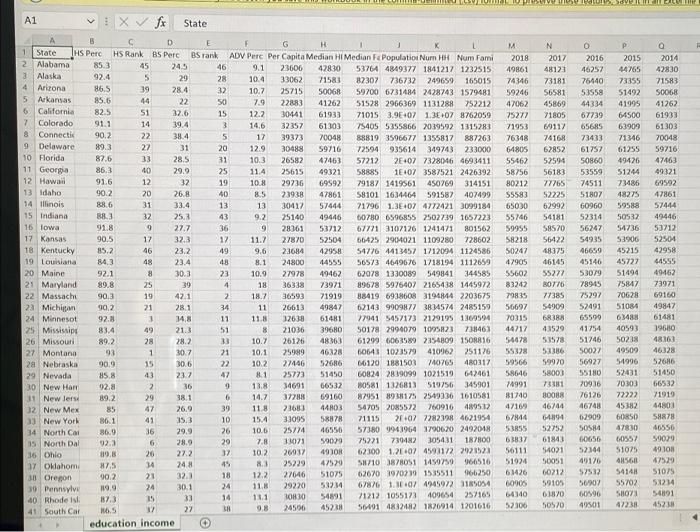Image resolution: width=700 pixels, height=532 pixels.
Task: Select the California cell
Action: pos(54,111)
